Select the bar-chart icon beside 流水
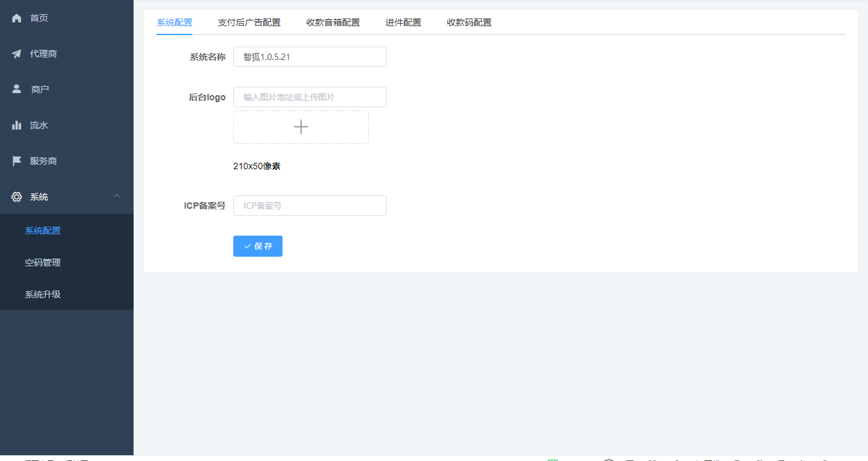This screenshot has width=868, height=461. [x=17, y=125]
